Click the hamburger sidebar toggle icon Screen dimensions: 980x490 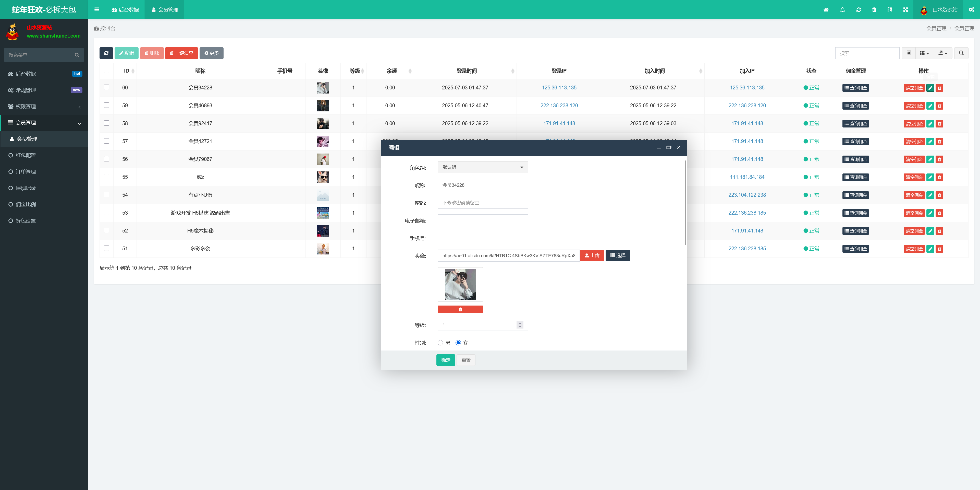click(x=97, y=9)
